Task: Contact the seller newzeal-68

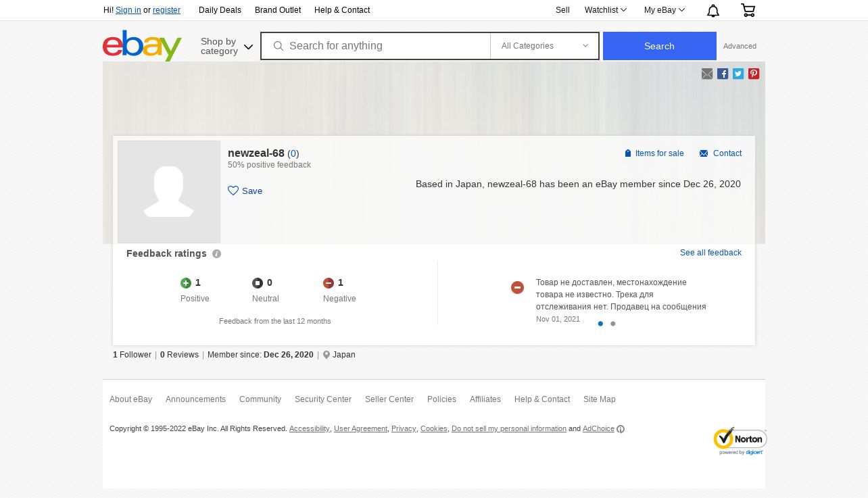Action: (721, 153)
